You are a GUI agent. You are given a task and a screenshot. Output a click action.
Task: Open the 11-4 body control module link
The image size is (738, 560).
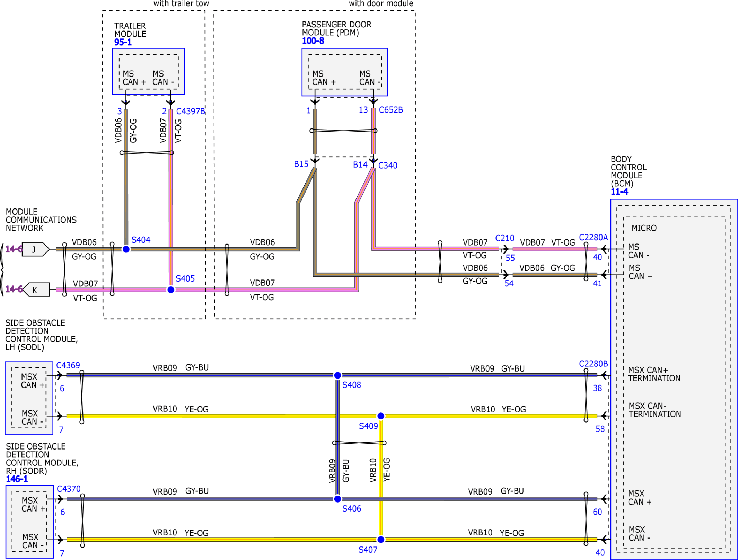(x=619, y=192)
